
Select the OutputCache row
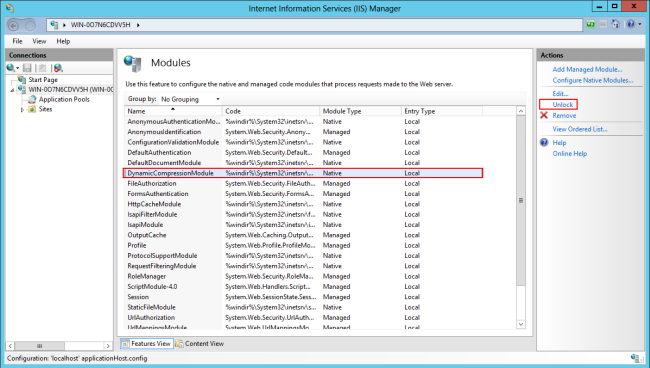click(x=303, y=235)
